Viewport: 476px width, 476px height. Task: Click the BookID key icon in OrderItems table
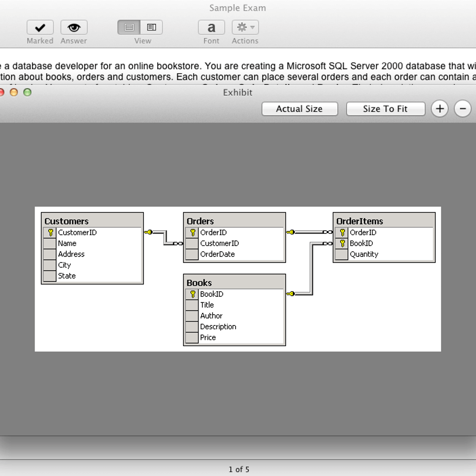point(342,243)
